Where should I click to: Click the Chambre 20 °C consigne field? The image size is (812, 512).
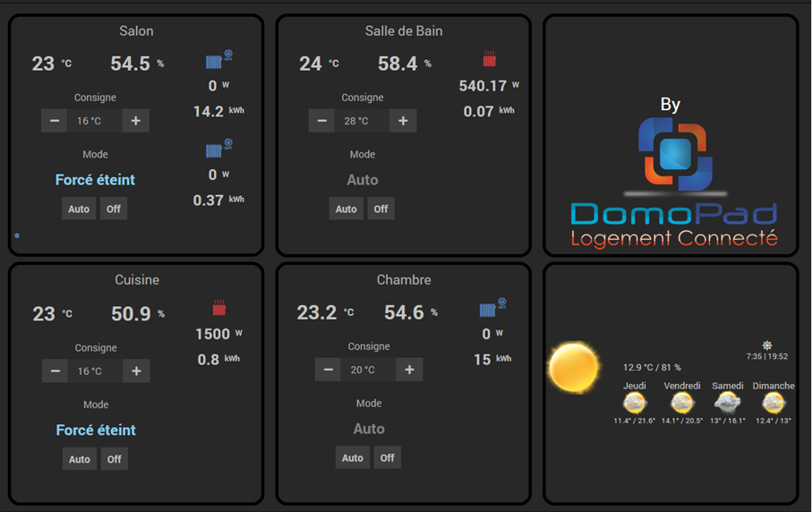coord(368,369)
